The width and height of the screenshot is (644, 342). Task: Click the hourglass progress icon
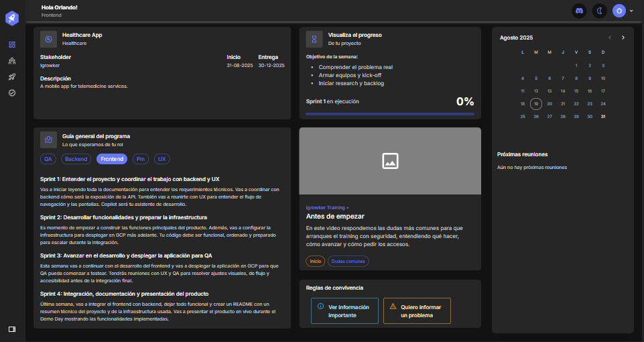pyautogui.click(x=314, y=38)
